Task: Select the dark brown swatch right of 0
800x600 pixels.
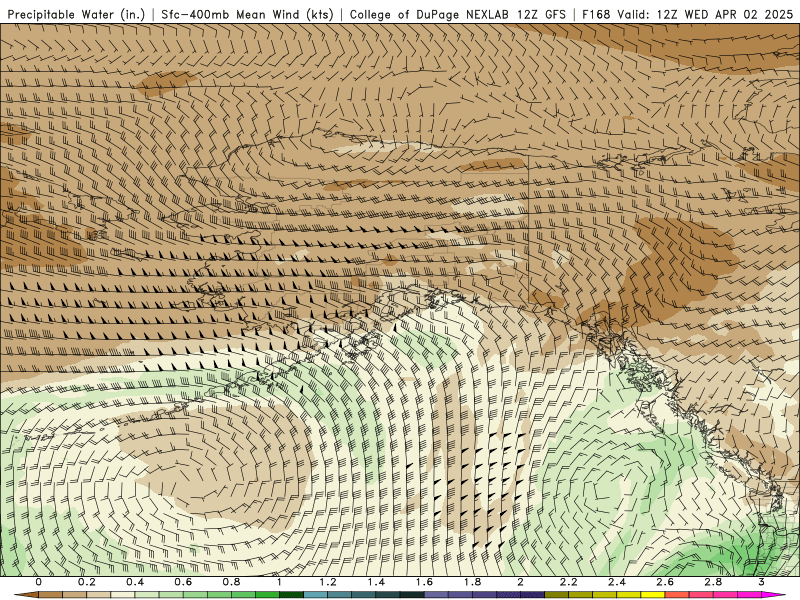Action: click(50, 595)
